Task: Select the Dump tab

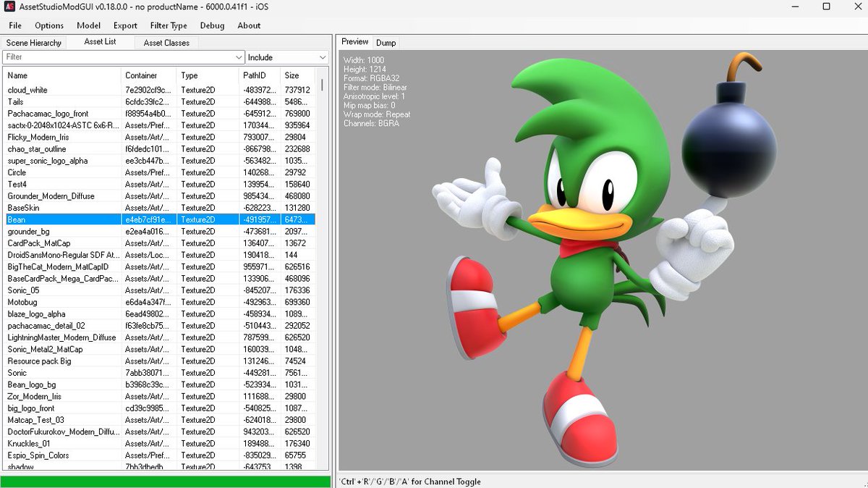Action: (386, 43)
